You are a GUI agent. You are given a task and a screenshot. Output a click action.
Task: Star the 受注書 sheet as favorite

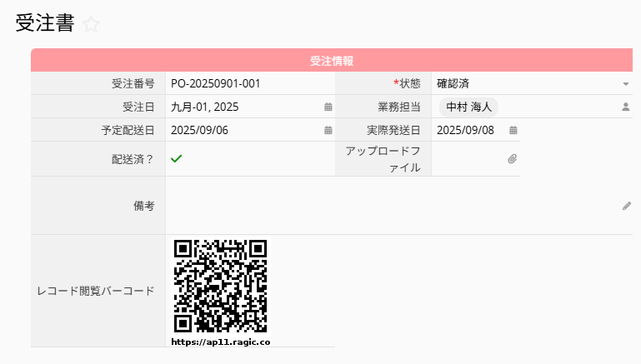[x=91, y=25]
